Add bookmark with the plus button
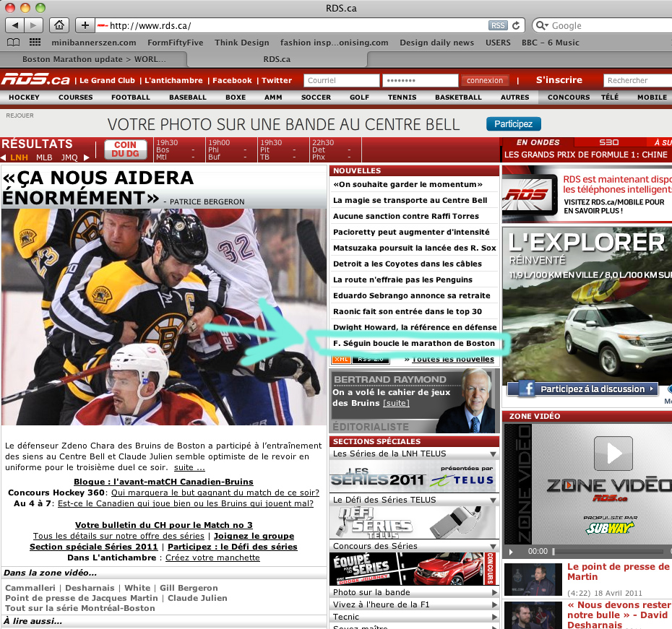Viewport: 672px width, 629px height. click(x=85, y=25)
